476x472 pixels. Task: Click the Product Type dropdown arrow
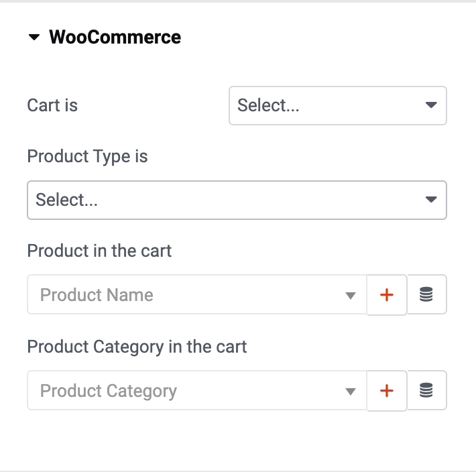coord(431,199)
